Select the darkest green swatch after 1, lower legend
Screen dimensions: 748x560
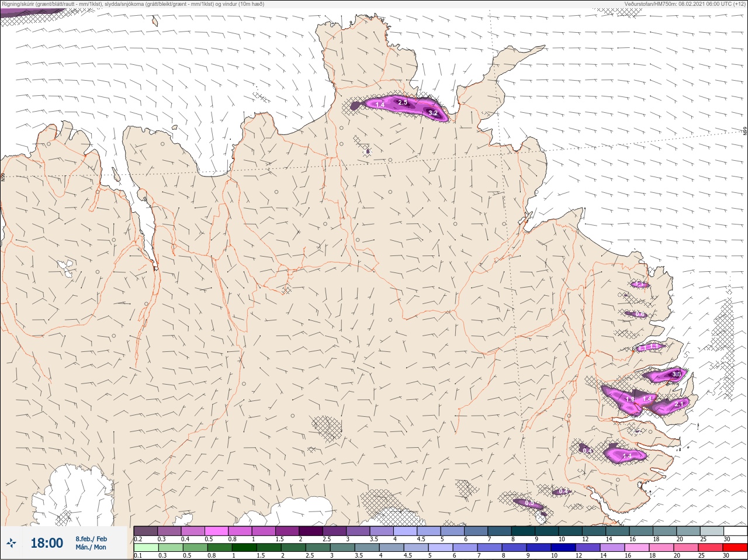pos(243,548)
